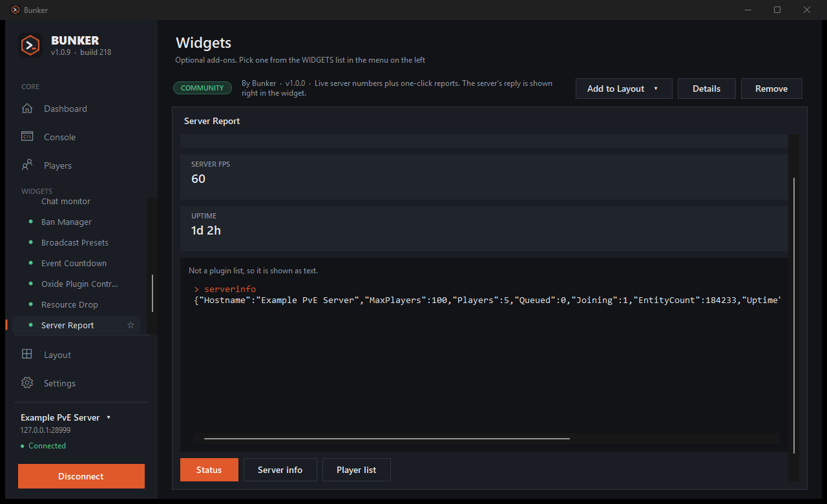Click the Details button

point(707,89)
